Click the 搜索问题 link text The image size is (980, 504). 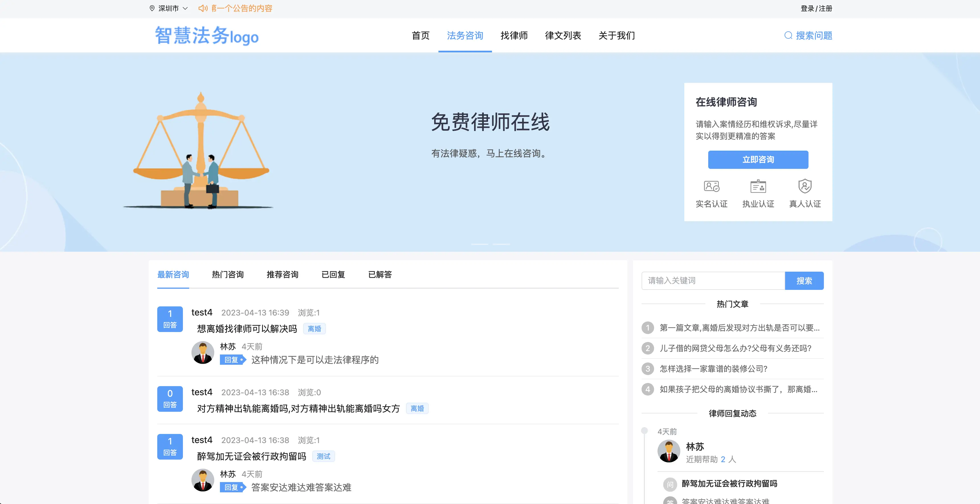tap(814, 35)
